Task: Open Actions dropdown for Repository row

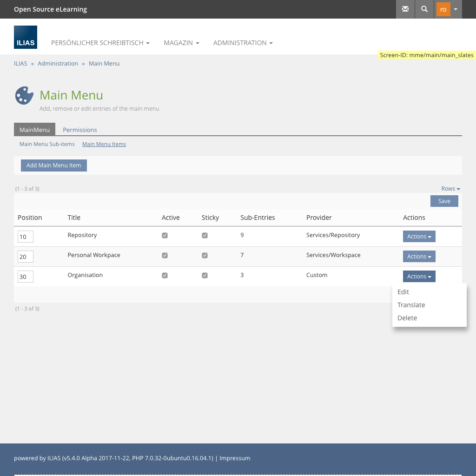Action: [419, 237]
